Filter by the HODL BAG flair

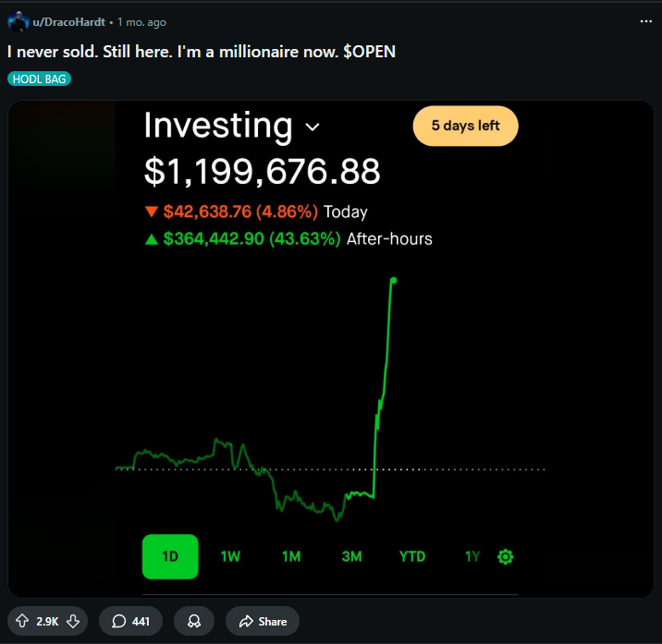coord(39,79)
